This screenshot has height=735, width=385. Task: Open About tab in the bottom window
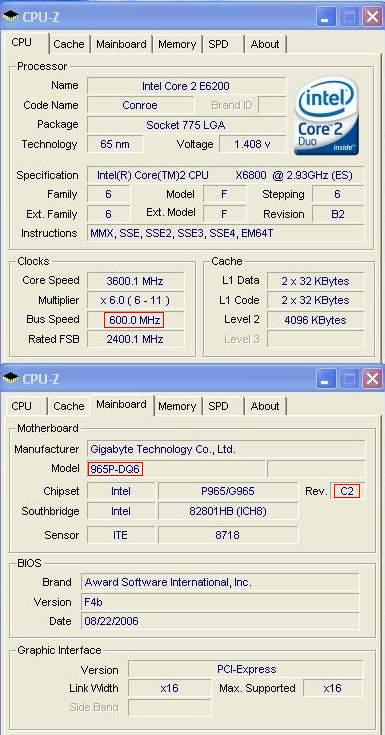coord(264,406)
